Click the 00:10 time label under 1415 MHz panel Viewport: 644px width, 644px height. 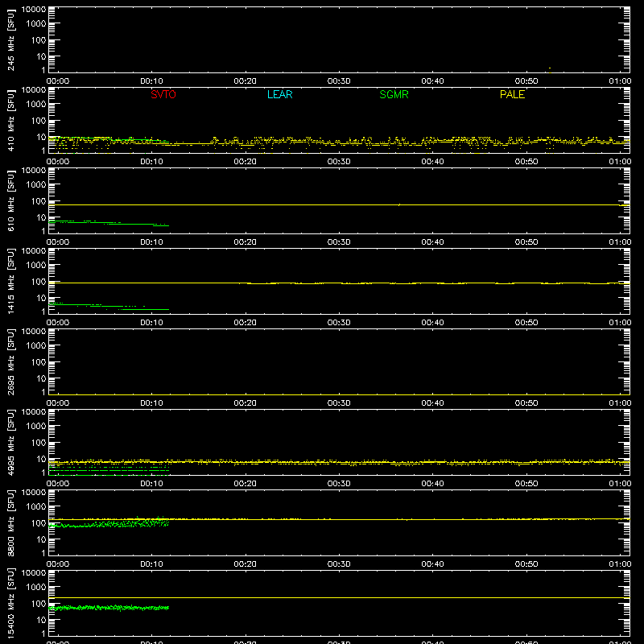point(151,323)
